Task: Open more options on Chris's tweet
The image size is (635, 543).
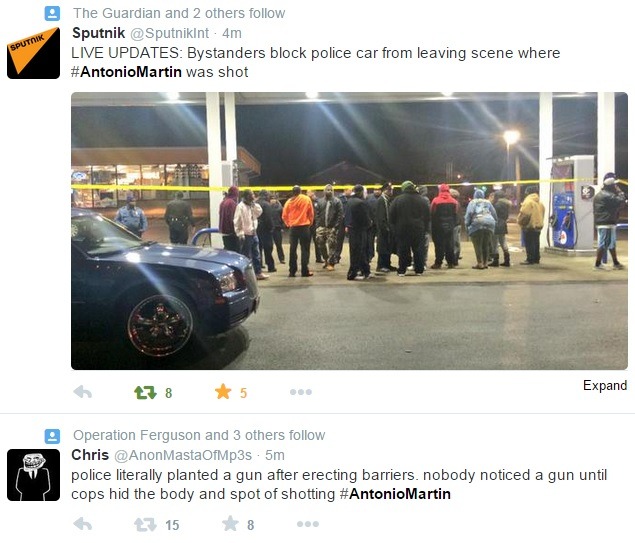Action: pos(308,524)
